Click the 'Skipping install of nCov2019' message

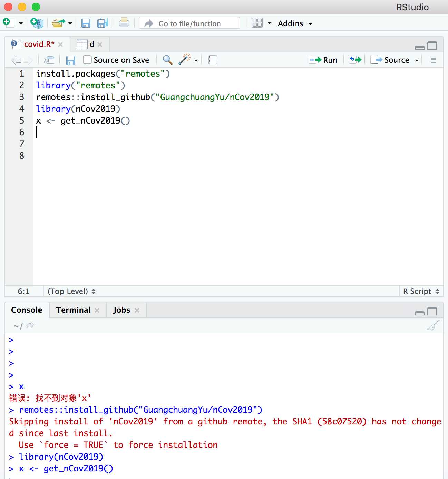225,427
